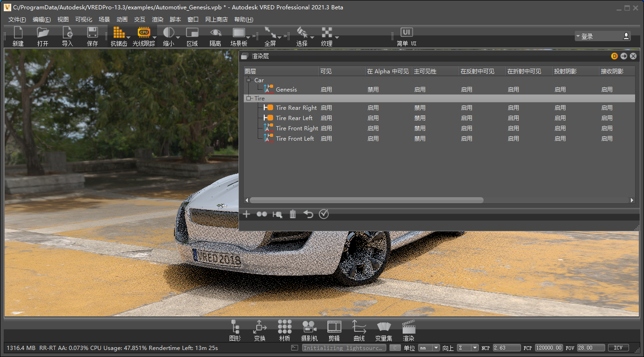
Task: Click the ICV button in status bar
Action: click(x=618, y=348)
